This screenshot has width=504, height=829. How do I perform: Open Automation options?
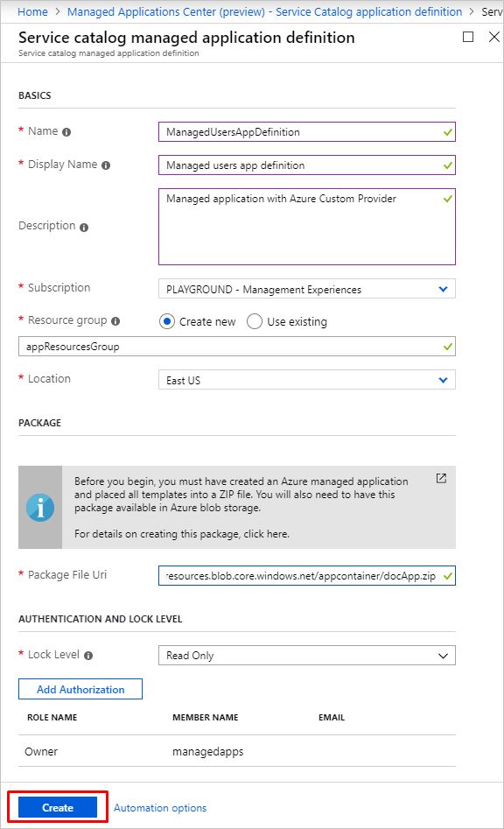pos(160,807)
